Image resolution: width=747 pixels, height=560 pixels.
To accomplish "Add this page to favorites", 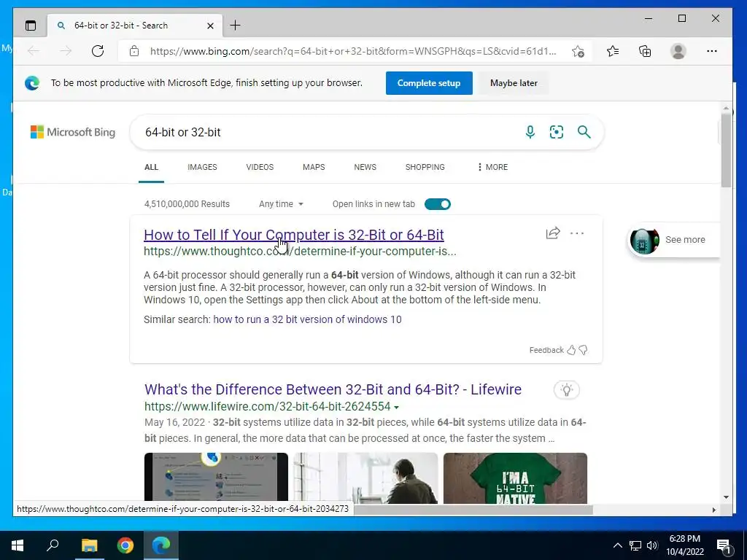I will [578, 51].
